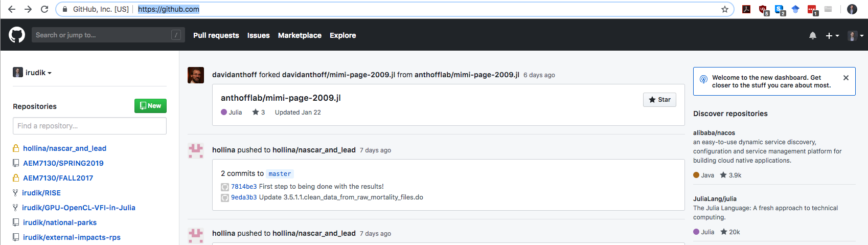Click the Adobe Acrobat extension icon
Screen dimensions: 868x245
pos(746,9)
